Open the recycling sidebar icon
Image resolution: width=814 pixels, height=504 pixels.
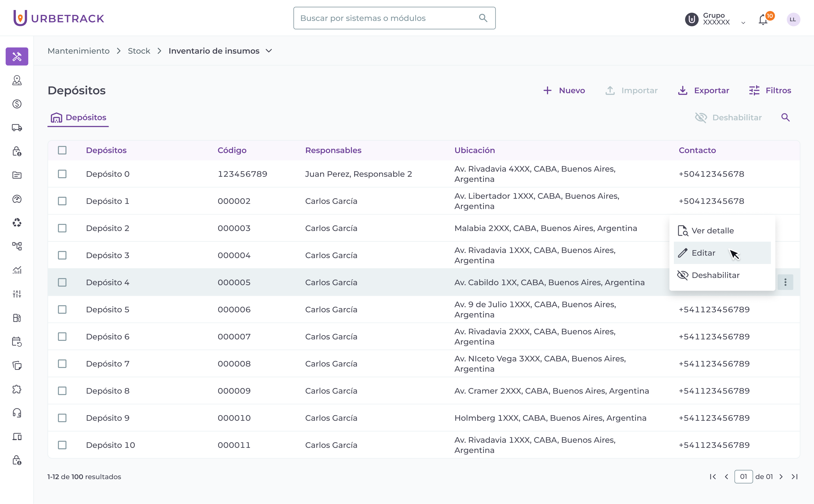[17, 223]
